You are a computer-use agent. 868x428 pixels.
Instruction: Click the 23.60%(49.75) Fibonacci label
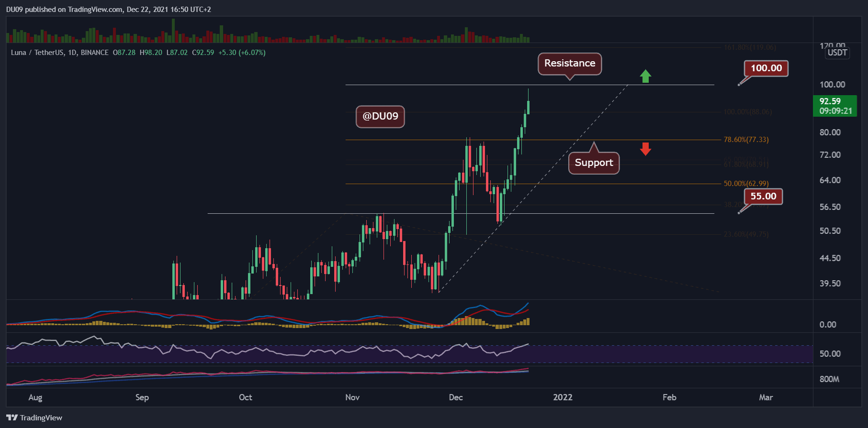(x=746, y=234)
